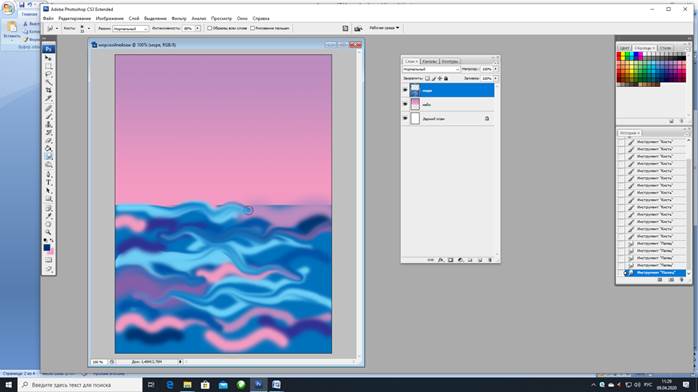Open status bar info arrow
This screenshot has height=392, width=698.
180,362
